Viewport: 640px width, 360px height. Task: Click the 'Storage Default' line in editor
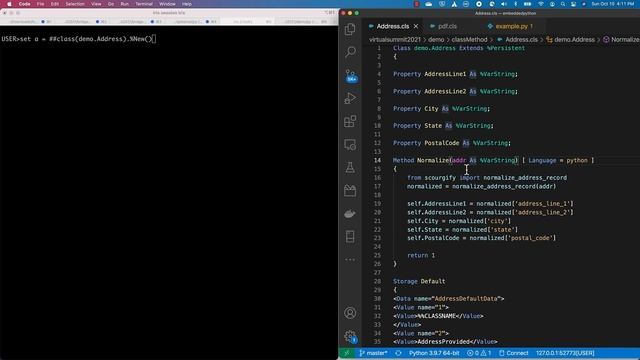[419, 281]
